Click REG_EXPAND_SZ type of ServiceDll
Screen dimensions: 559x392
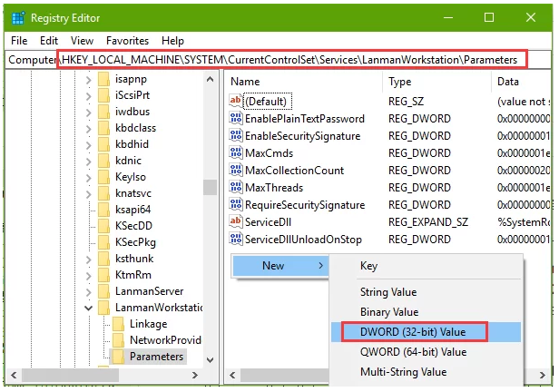[x=427, y=222]
